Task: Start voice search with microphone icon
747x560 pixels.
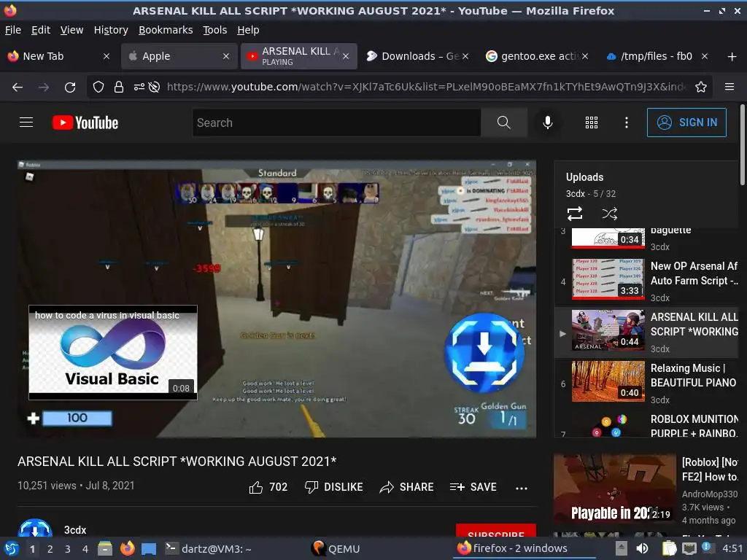Action: [x=548, y=122]
